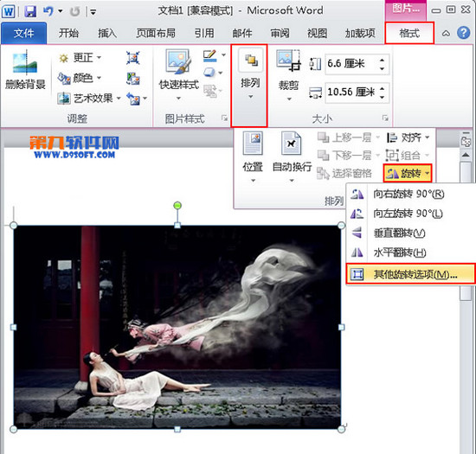Select the 格式 picture tools tab
This screenshot has height=454, width=476.
click(409, 33)
